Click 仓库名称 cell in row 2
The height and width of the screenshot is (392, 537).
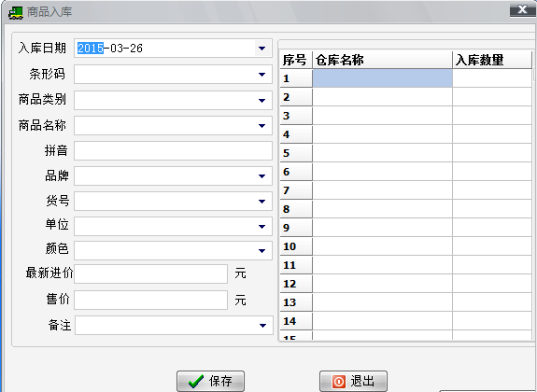point(382,97)
